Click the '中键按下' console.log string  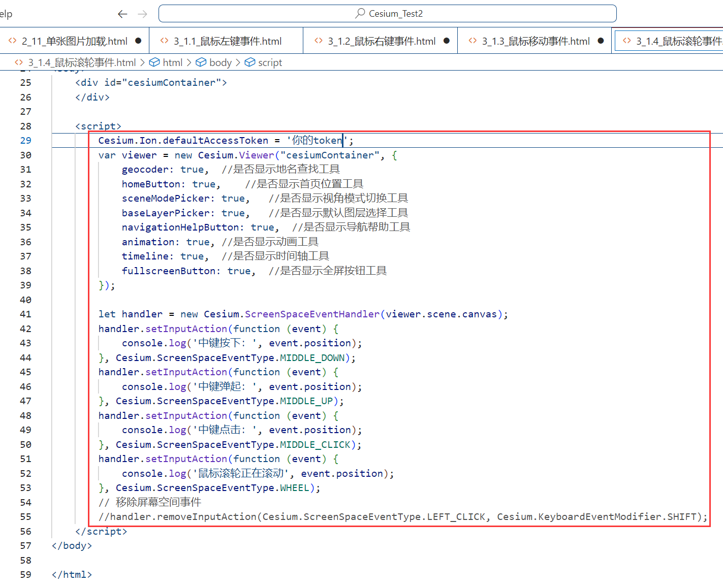point(225,343)
